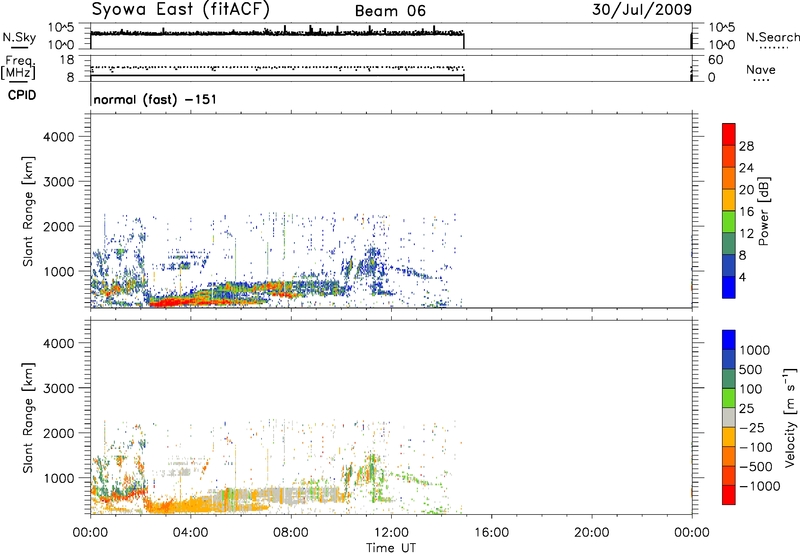The height and width of the screenshot is (554, 800).
Task: Click the '08:00' time tick label
Action: [291, 533]
